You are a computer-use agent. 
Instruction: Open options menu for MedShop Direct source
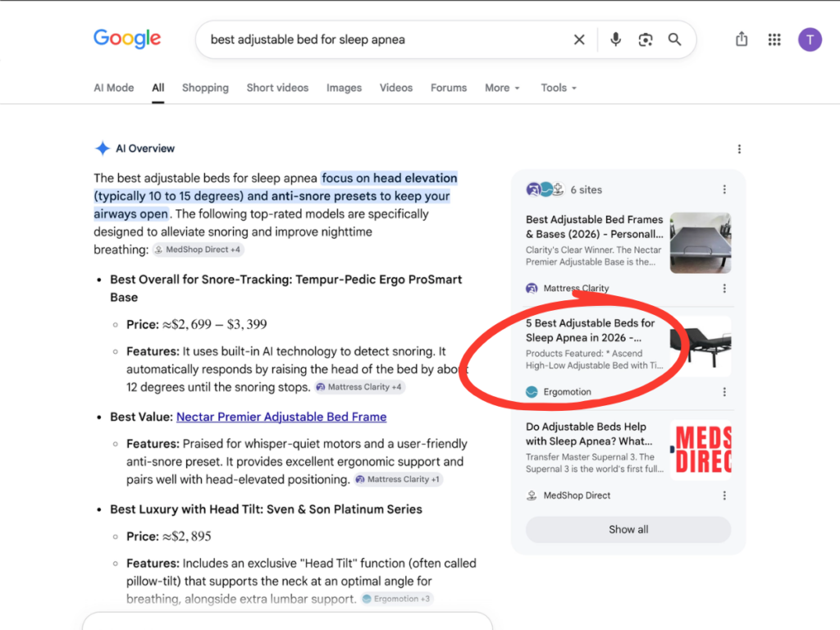(x=724, y=495)
